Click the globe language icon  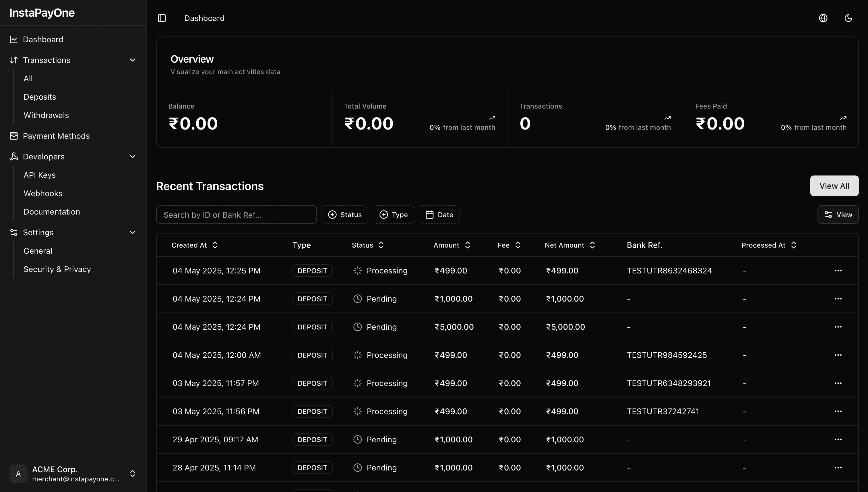point(823,18)
